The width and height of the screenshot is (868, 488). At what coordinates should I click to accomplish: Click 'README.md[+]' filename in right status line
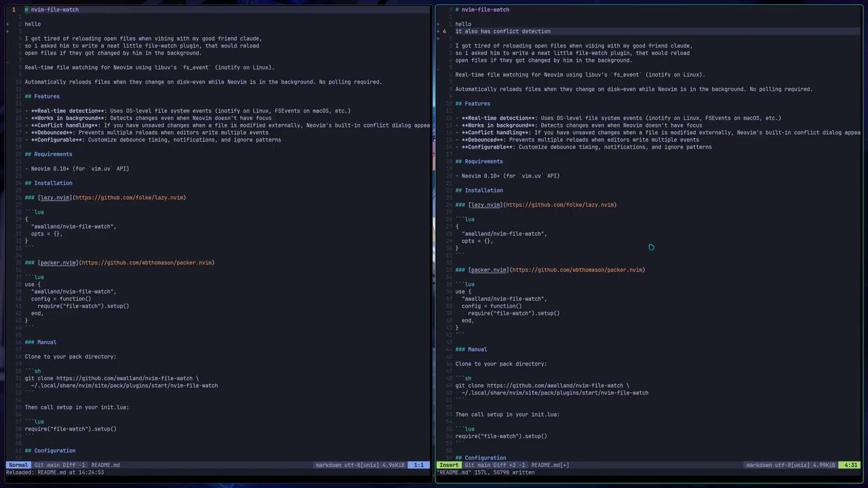(550, 465)
